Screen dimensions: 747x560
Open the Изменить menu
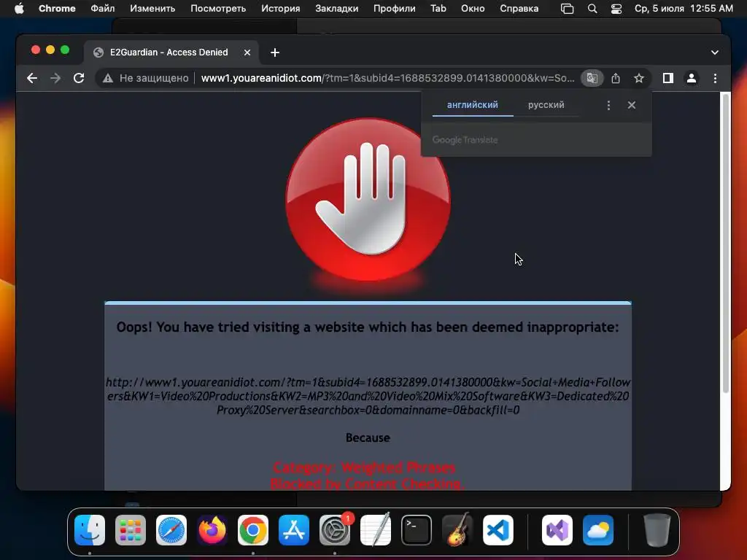pos(152,9)
